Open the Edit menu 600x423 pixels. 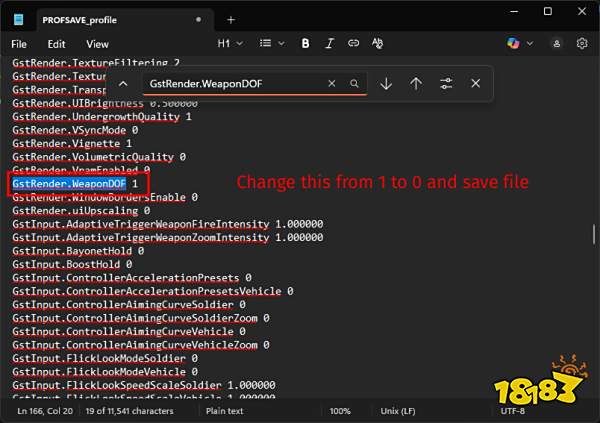(x=56, y=44)
